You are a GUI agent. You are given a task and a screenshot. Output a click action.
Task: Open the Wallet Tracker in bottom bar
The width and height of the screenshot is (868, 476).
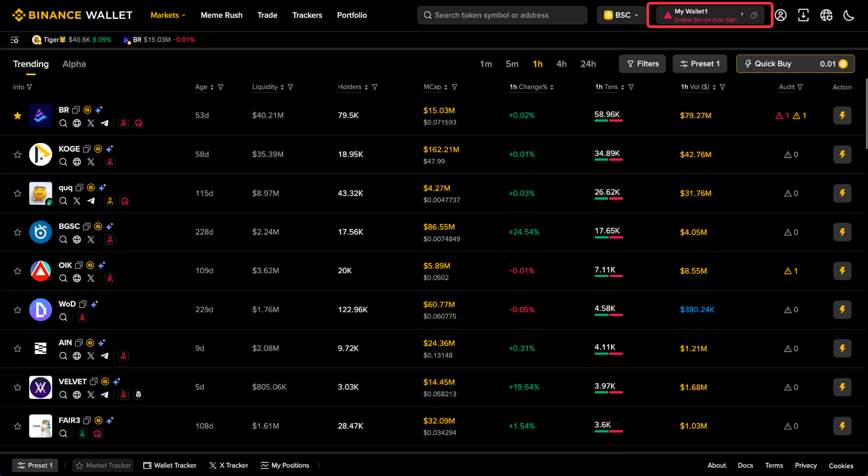click(x=170, y=466)
